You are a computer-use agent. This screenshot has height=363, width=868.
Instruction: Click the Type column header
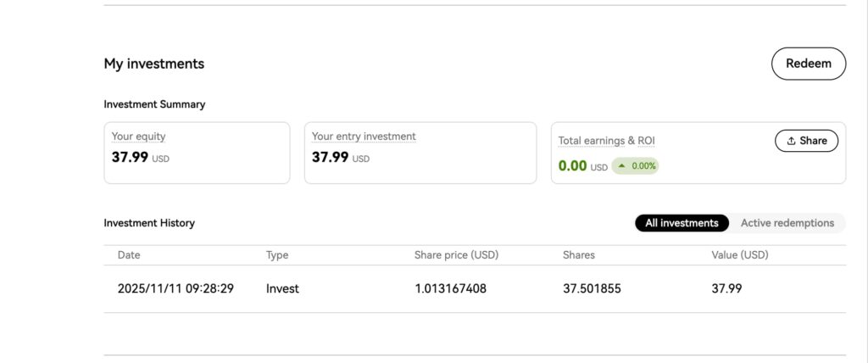pyautogui.click(x=277, y=254)
